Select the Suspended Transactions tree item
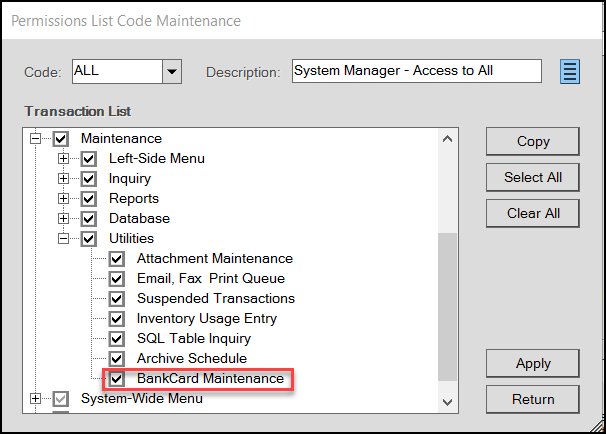The image size is (606, 434). point(216,298)
